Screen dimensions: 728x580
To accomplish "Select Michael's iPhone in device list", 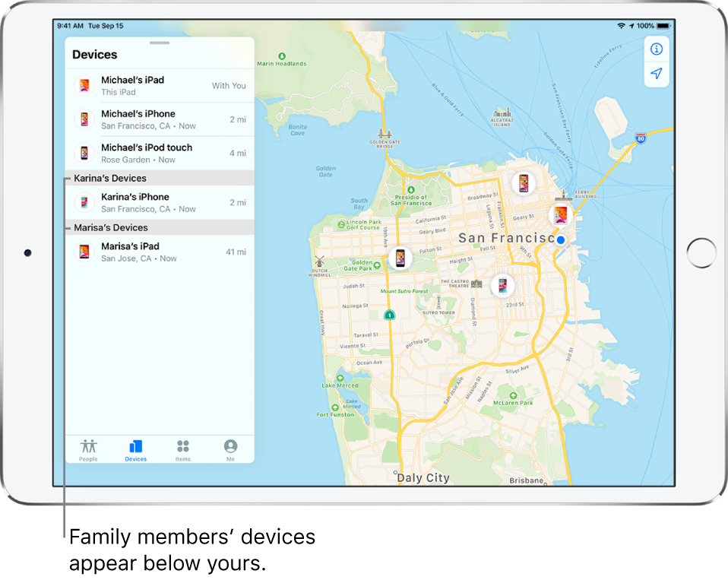I will 160,119.
